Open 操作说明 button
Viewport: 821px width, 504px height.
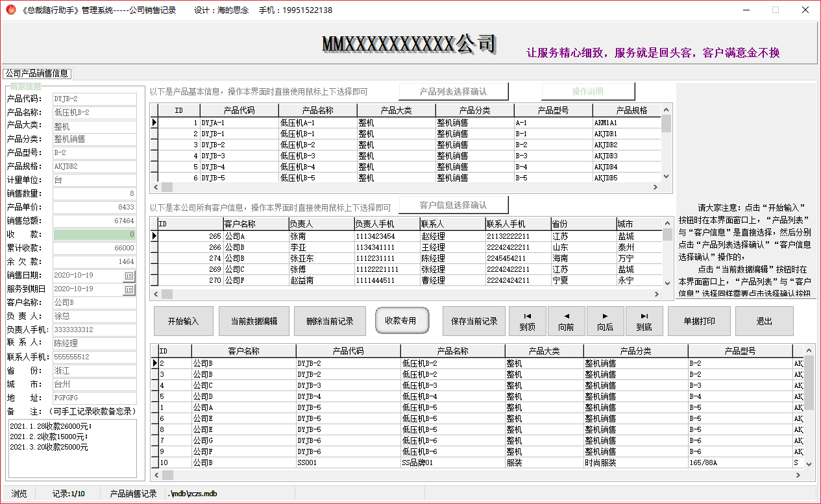587,91
